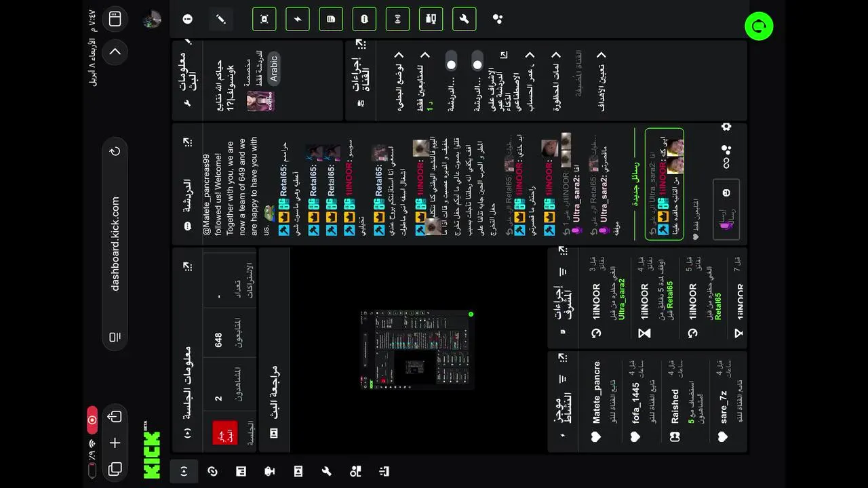Image resolution: width=868 pixels, height=488 pixels.
Task: Click the stream preview thumbnail
Action: (x=416, y=350)
